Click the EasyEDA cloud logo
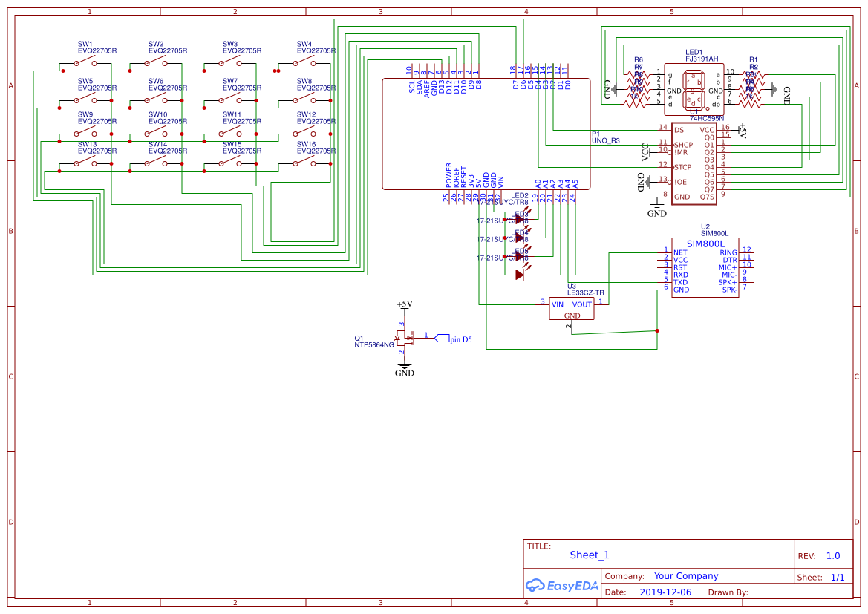868x614 pixels. 535,586
